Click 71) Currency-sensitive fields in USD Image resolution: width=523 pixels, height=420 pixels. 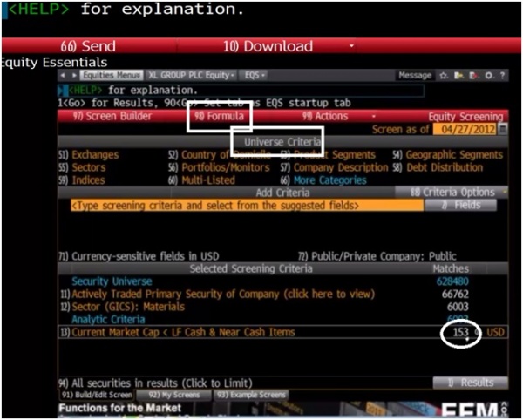point(139,256)
